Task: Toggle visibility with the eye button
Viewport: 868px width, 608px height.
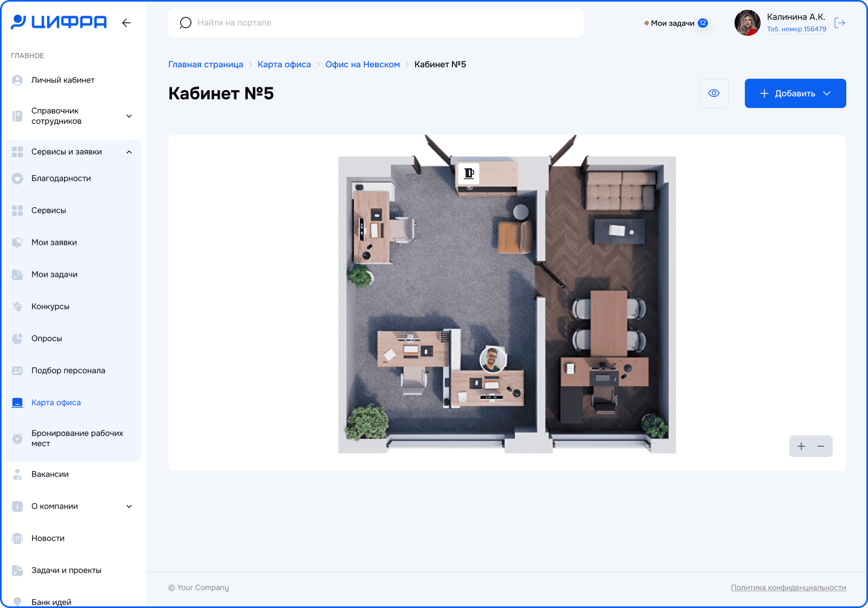Action: click(714, 93)
